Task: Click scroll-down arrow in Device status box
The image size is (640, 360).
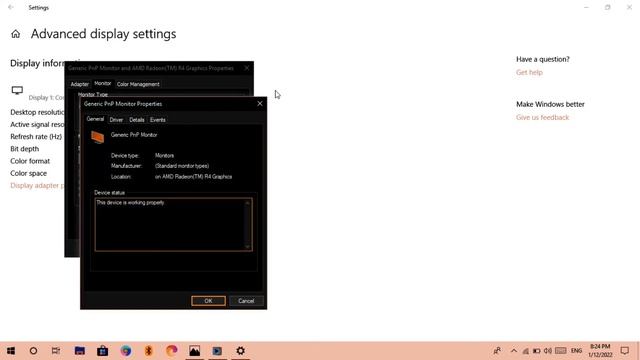Action: coord(247,247)
